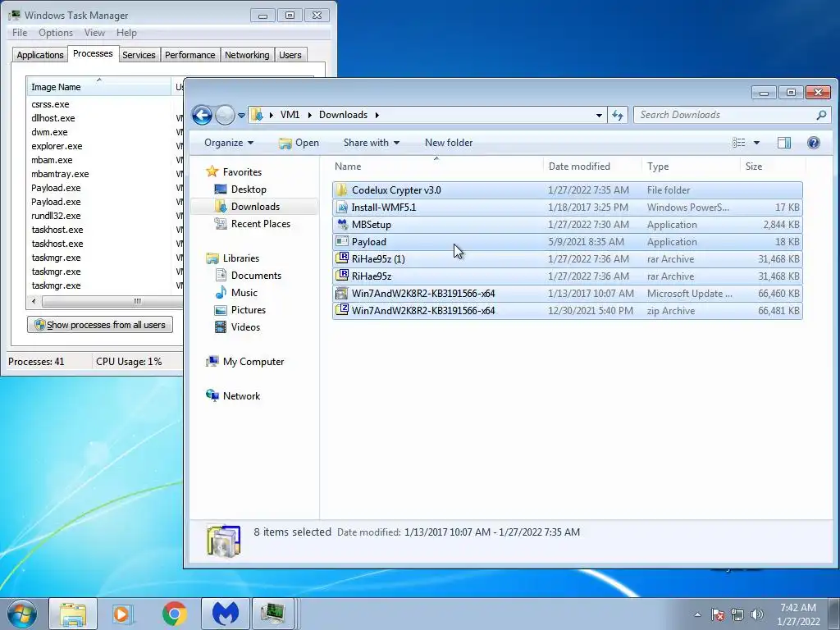Click the Music library icon
Screen dimensions: 840x630
point(220,293)
